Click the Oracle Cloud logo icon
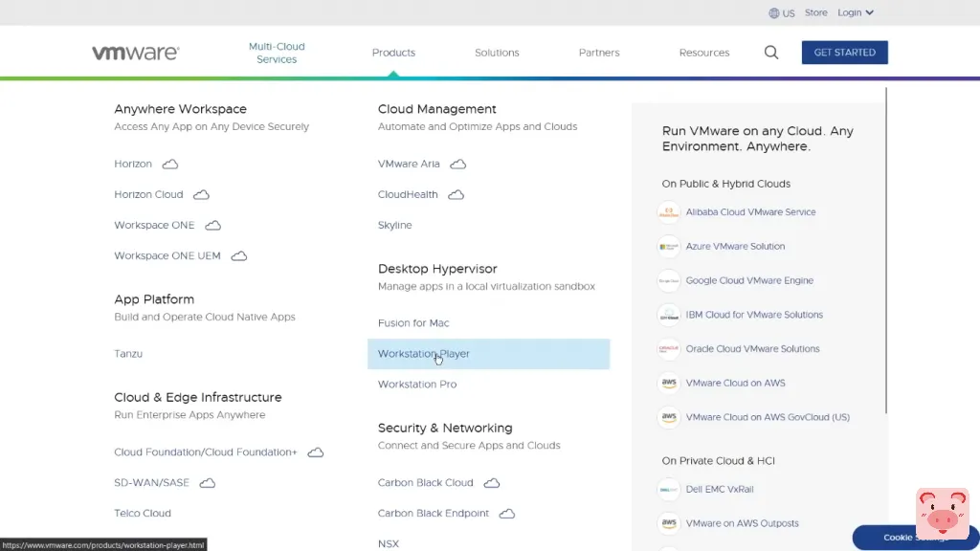This screenshot has height=551, width=980. pos(669,349)
